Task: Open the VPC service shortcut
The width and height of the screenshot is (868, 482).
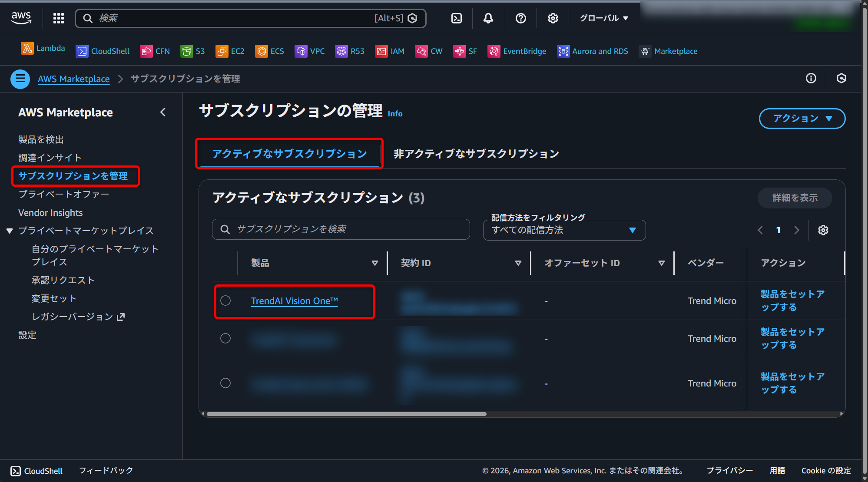Action: point(310,51)
